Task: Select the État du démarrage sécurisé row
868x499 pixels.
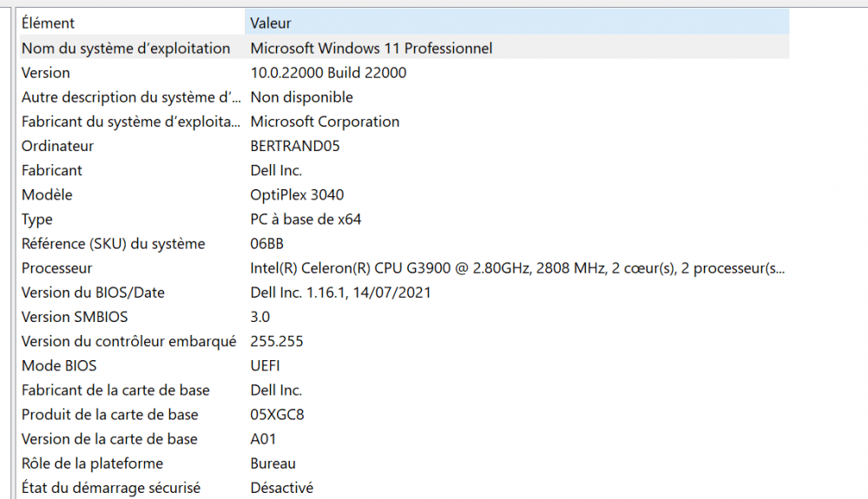Action: pyautogui.click(x=110, y=488)
